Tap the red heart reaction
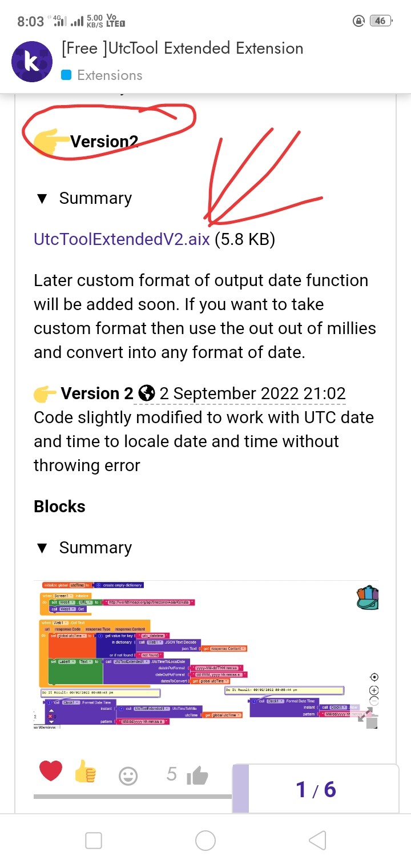The height and width of the screenshot is (868, 411). [50, 773]
